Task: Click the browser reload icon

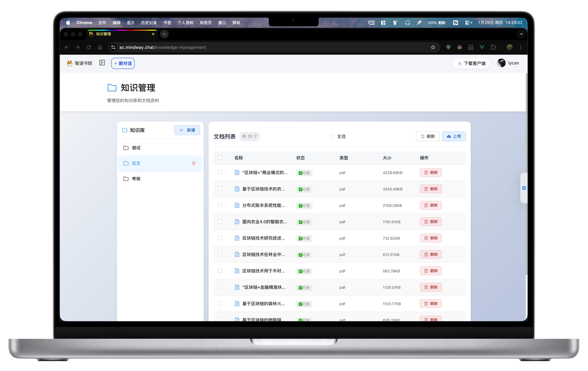Action: 89,47
